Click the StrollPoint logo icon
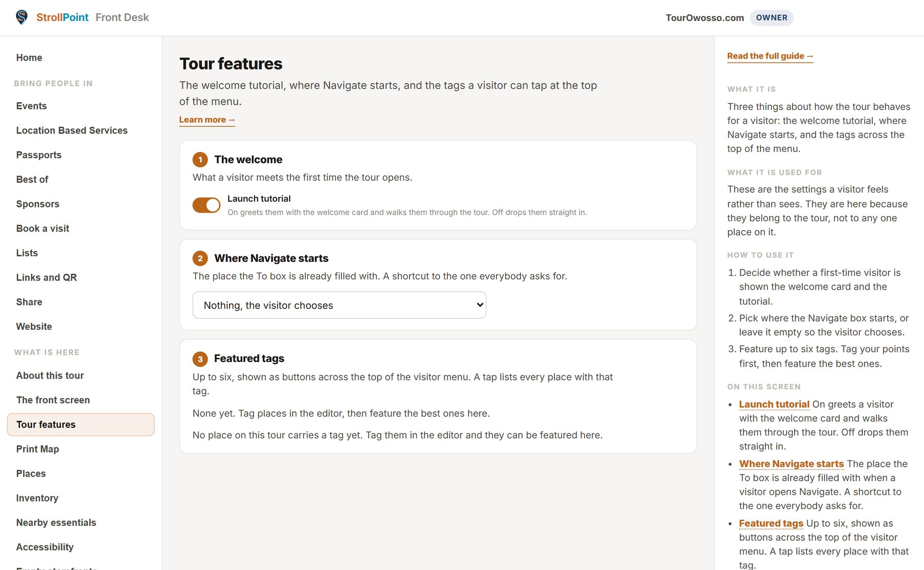This screenshot has height=570, width=924. pos(22,17)
